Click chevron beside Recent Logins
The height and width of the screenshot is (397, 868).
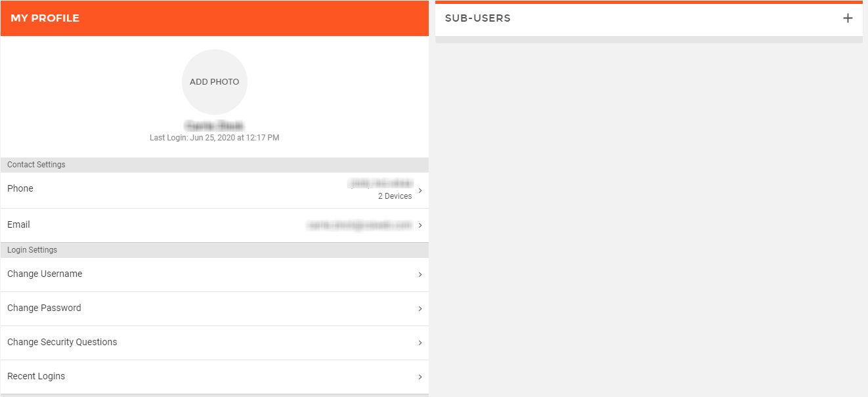pyautogui.click(x=420, y=377)
